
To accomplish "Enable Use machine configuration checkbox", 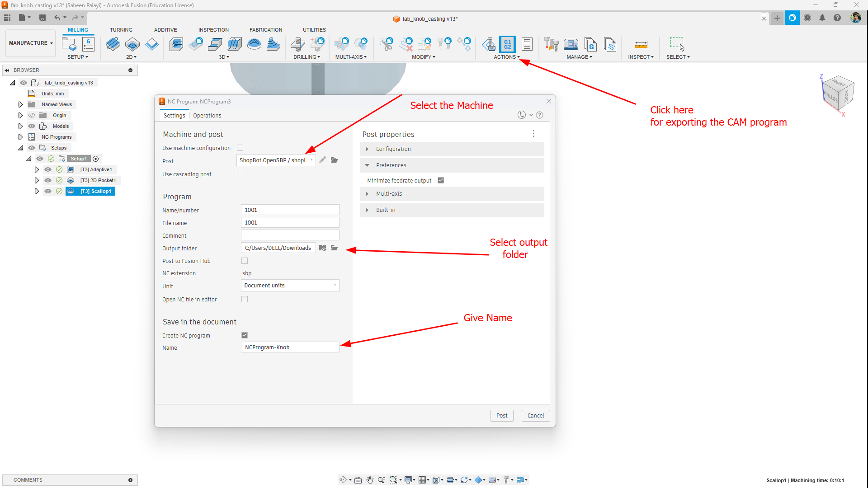I will click(x=240, y=148).
